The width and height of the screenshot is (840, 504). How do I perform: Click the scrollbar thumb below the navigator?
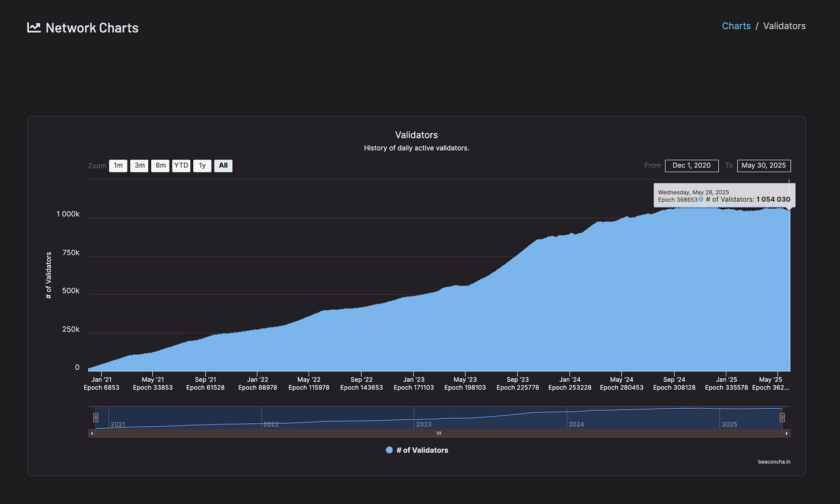[438, 432]
